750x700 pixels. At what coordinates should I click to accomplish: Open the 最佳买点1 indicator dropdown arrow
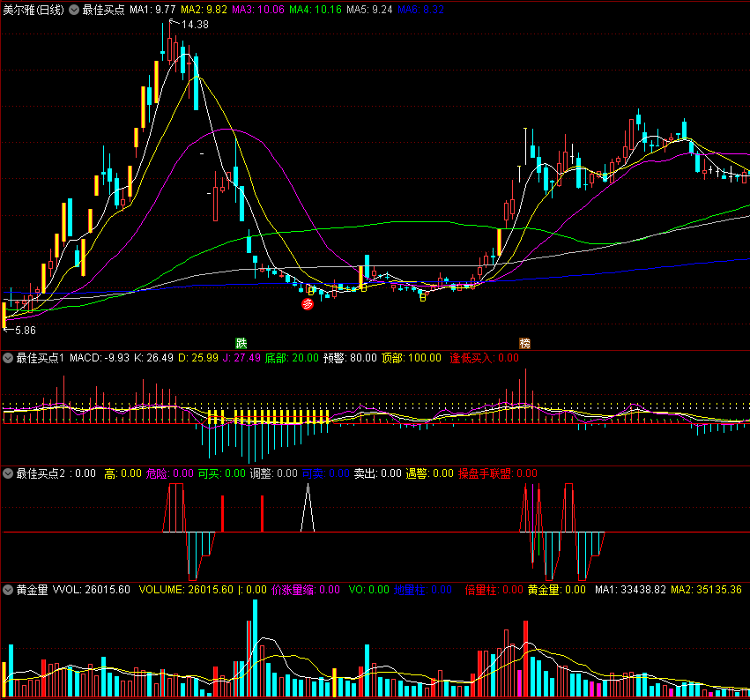tap(8, 358)
